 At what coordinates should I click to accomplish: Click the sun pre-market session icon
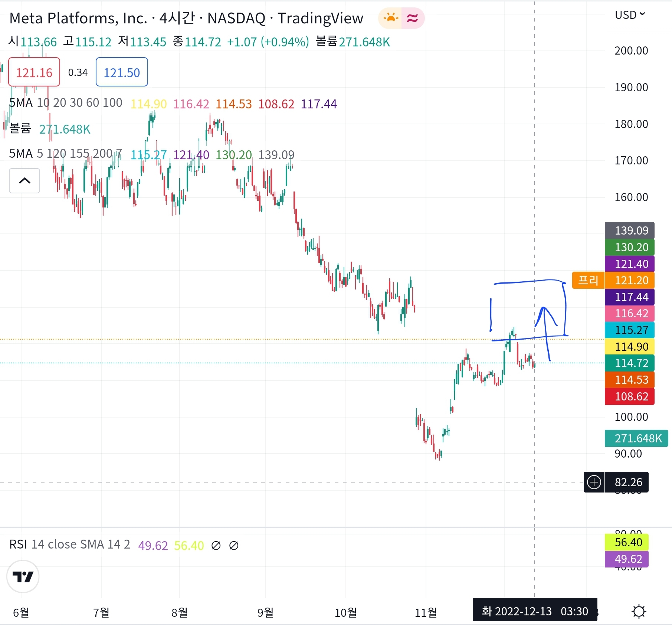pyautogui.click(x=390, y=18)
